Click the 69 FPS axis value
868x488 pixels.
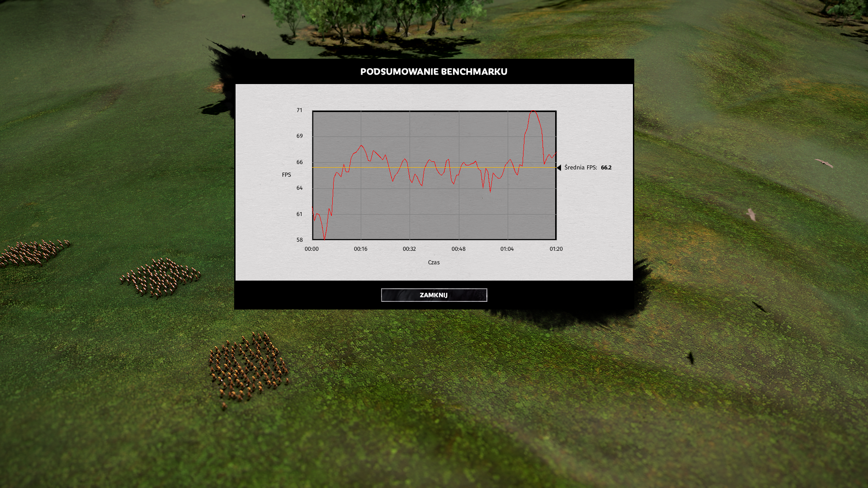point(299,136)
